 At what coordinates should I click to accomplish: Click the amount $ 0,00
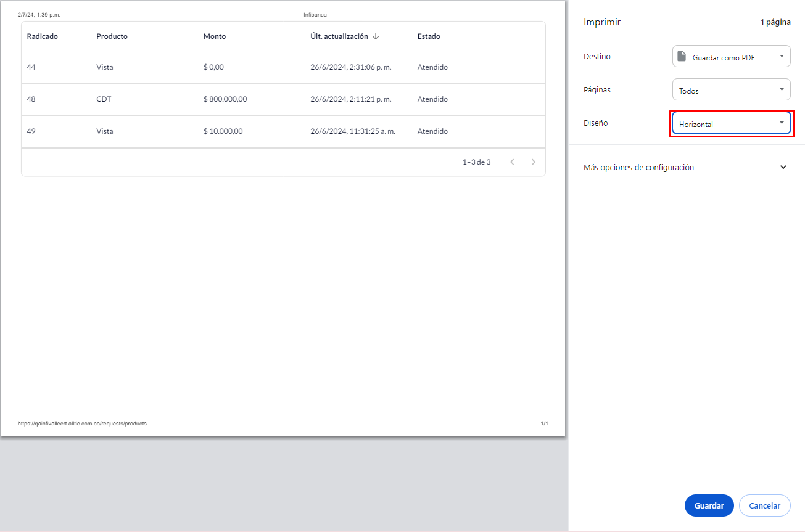(x=213, y=67)
